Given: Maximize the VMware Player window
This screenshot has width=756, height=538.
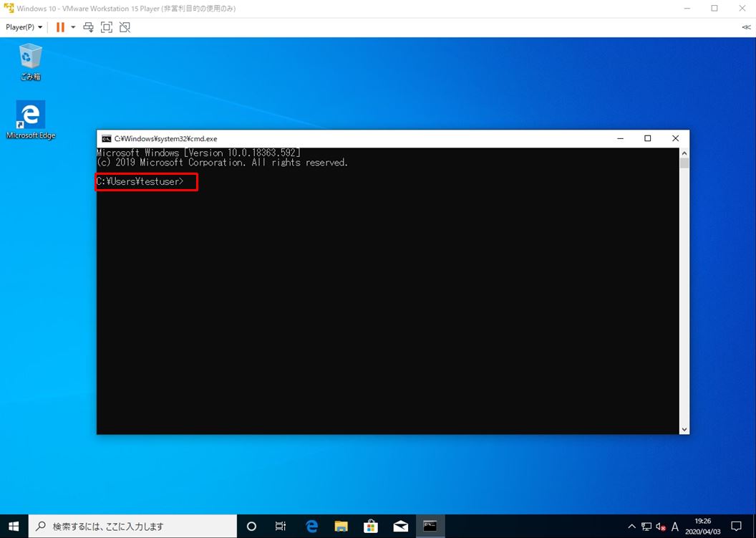Looking at the screenshot, I should [714, 8].
